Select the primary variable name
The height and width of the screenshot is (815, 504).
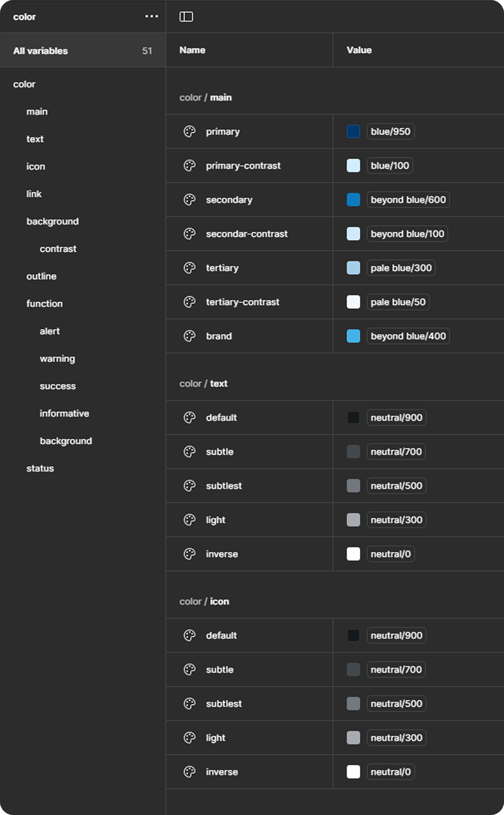point(223,131)
